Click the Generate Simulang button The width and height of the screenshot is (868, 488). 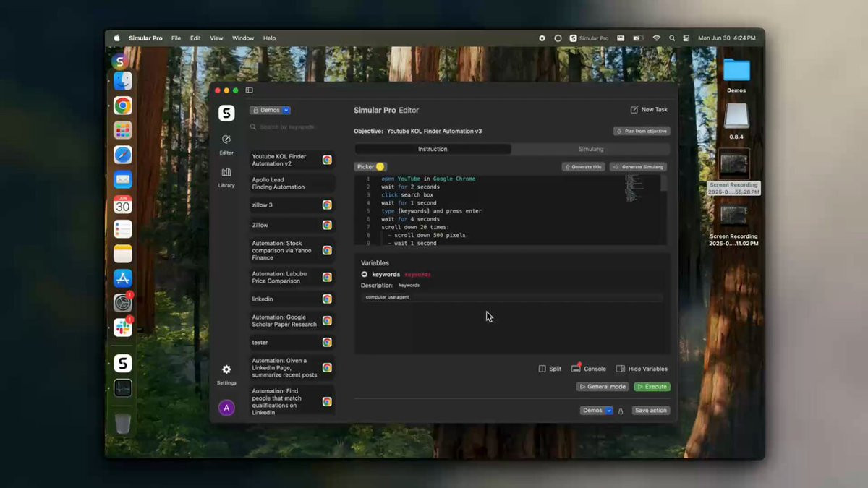point(638,167)
